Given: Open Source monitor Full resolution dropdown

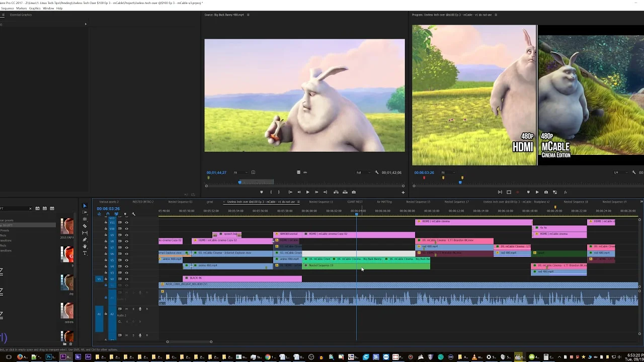Looking at the screenshot, I should pyautogui.click(x=363, y=172).
